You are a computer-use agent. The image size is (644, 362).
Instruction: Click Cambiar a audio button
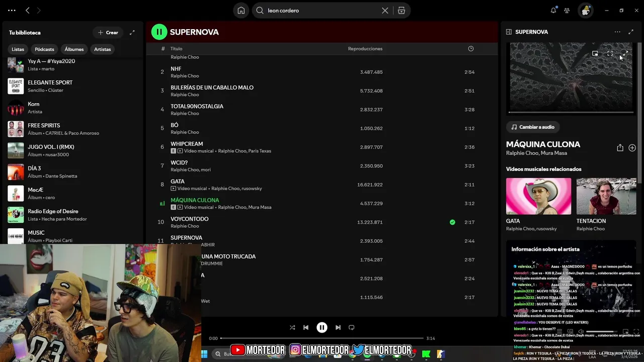(x=533, y=127)
